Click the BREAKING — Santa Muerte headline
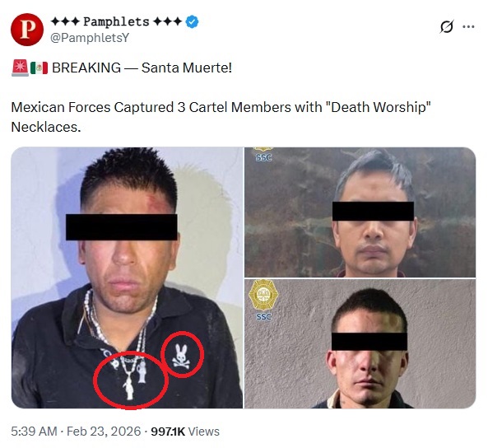Screen dimensions: 488x448 tap(142, 68)
